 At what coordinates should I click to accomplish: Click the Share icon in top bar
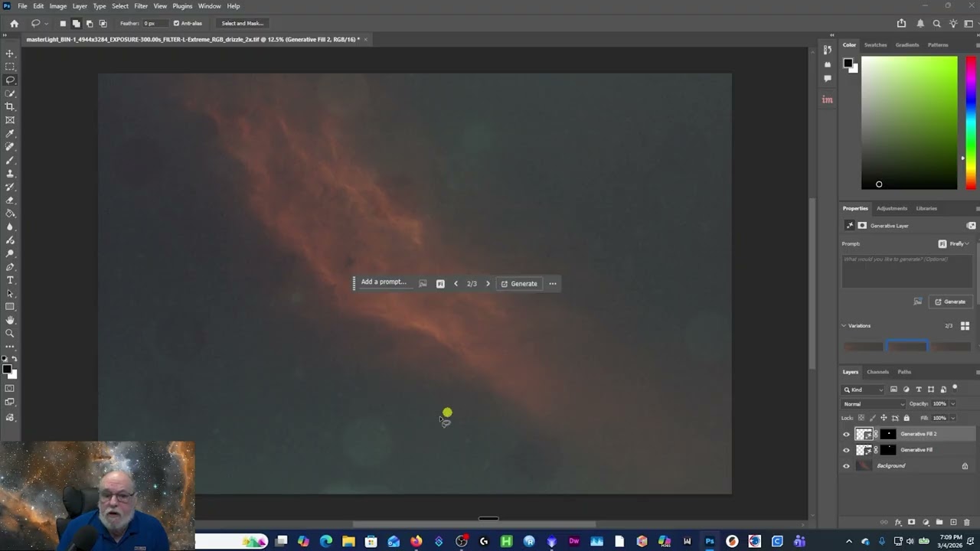coord(901,23)
